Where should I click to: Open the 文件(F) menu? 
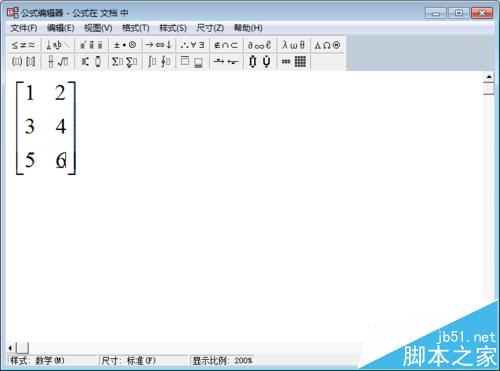24,28
